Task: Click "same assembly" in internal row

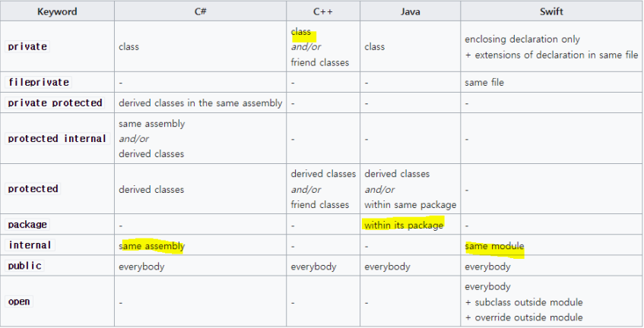Action: (151, 246)
